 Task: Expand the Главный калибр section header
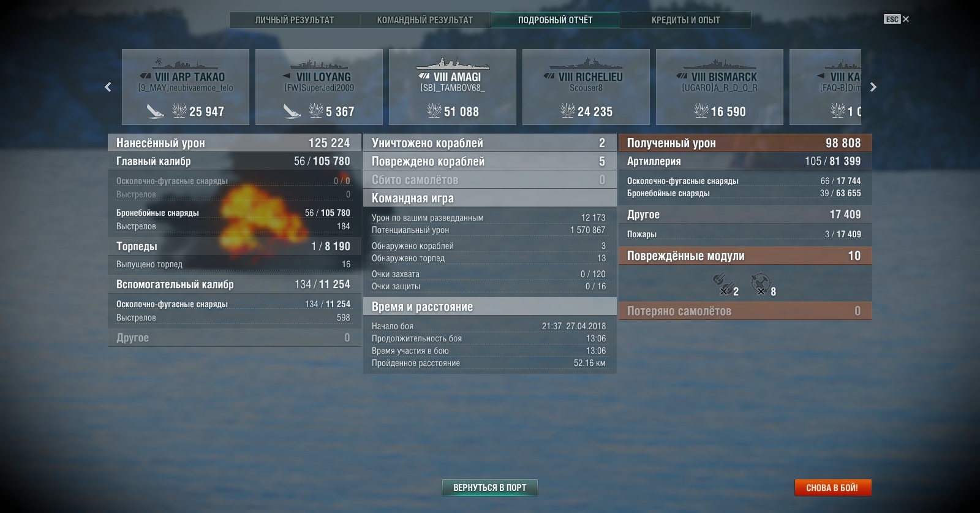pos(235,161)
